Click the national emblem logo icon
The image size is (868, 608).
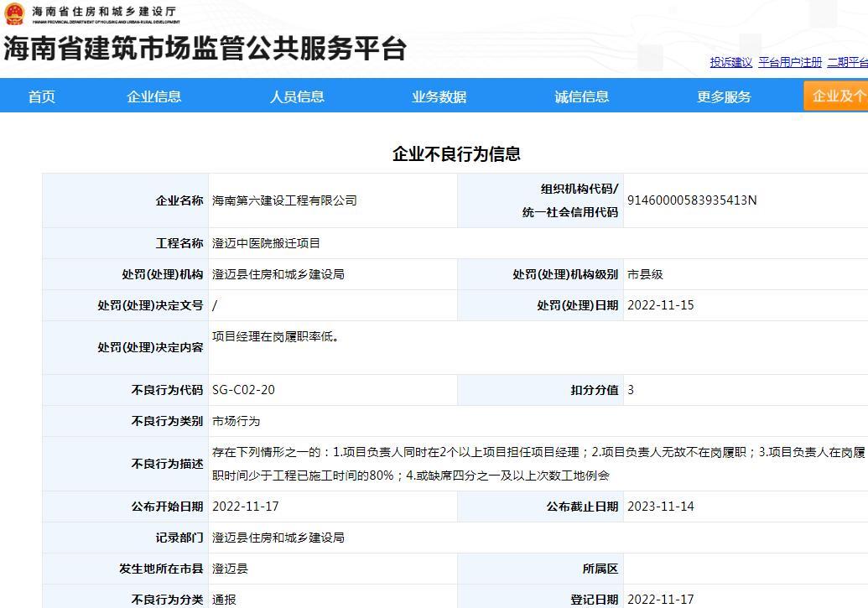[14, 13]
